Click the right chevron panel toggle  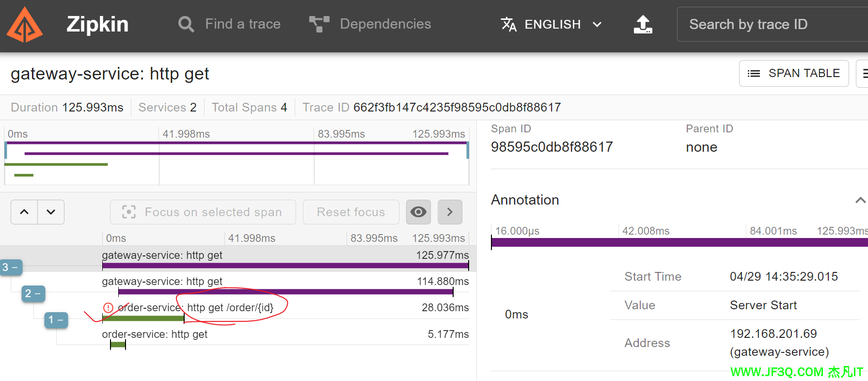(x=449, y=212)
